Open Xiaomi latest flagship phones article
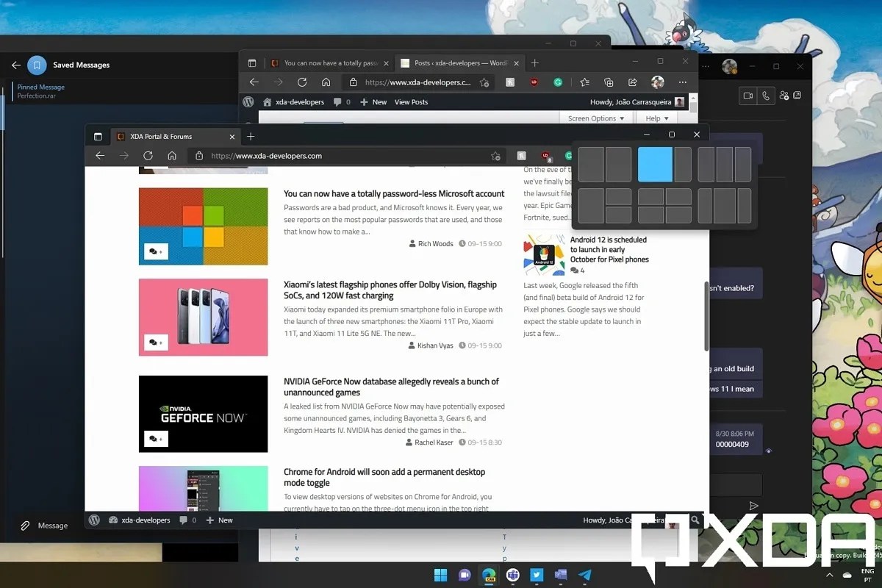882x588 pixels. point(390,290)
